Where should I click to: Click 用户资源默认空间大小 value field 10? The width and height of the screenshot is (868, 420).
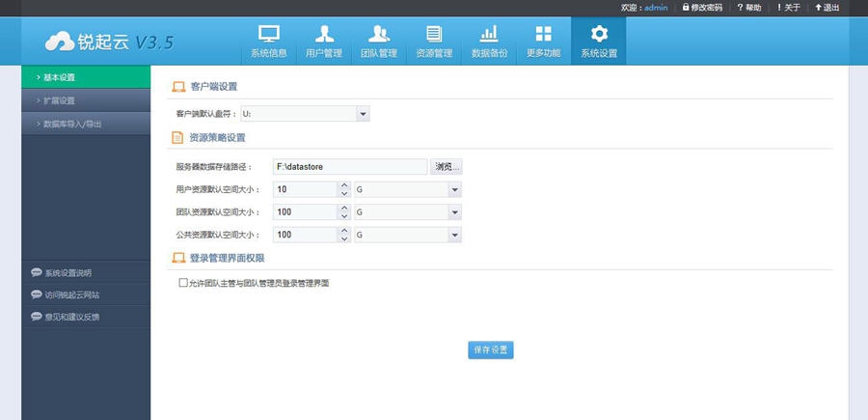[x=305, y=189]
